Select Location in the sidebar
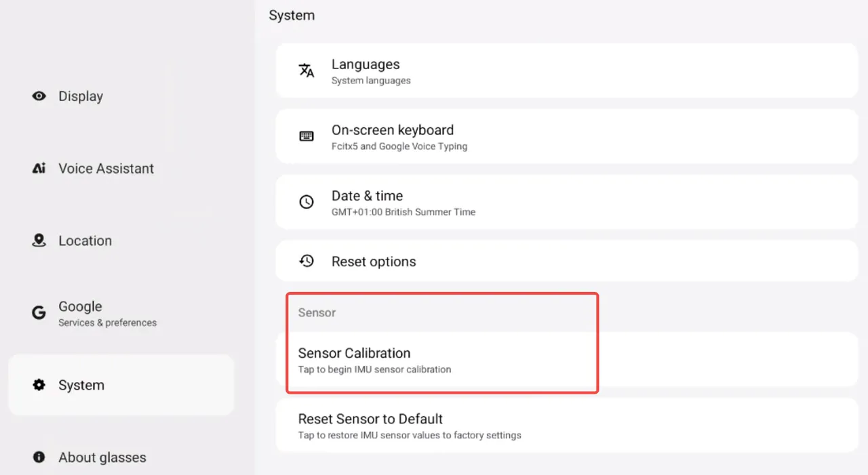The image size is (868, 475). (85, 241)
